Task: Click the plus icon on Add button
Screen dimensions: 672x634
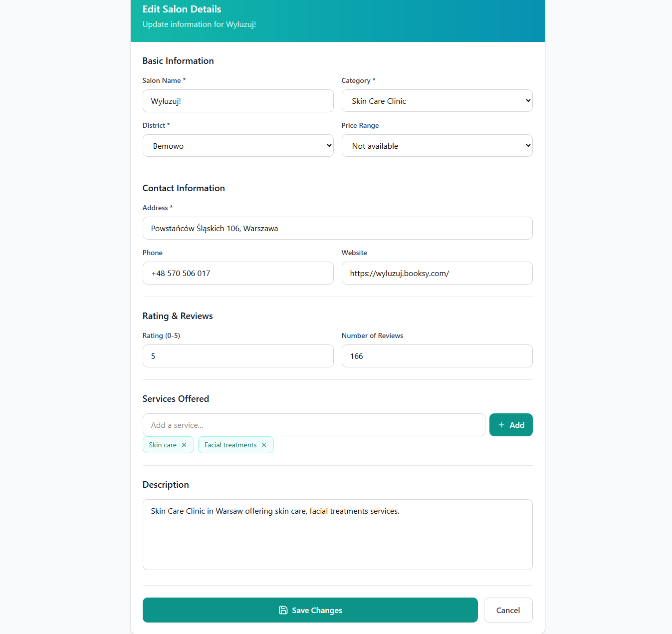Action: (501, 425)
